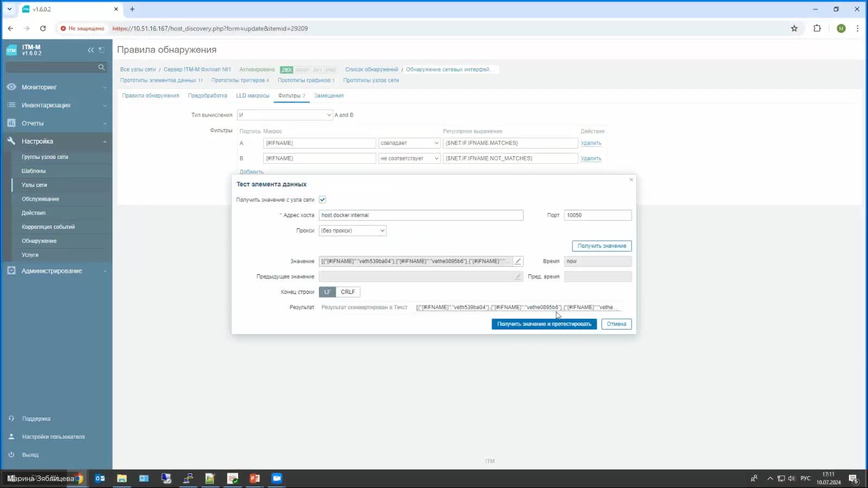Open Узлы сети in the sidebar

(34, 185)
